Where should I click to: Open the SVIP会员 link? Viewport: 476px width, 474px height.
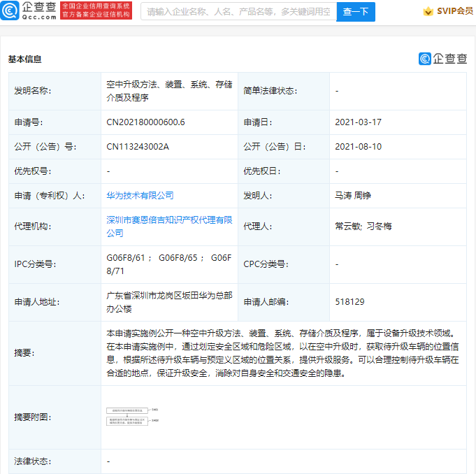click(455, 11)
